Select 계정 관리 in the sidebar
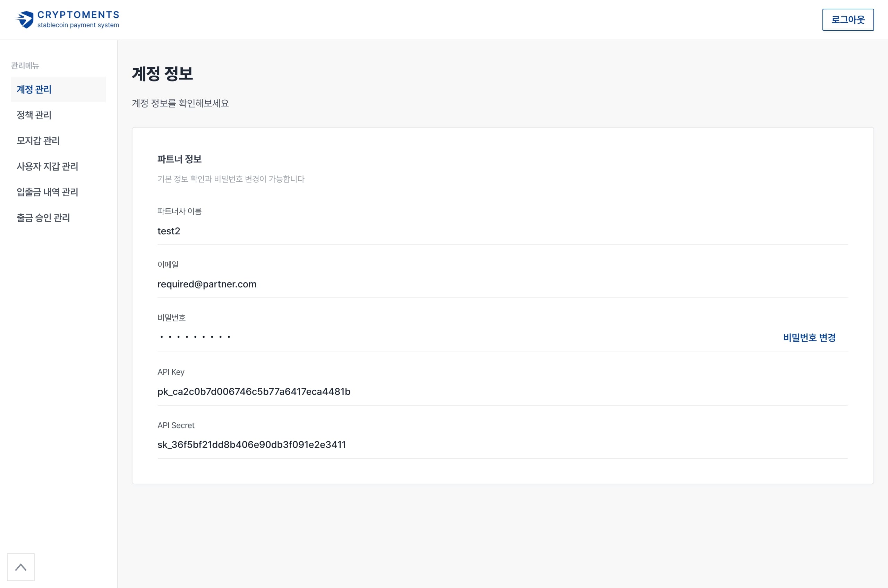888x588 pixels. [34, 89]
